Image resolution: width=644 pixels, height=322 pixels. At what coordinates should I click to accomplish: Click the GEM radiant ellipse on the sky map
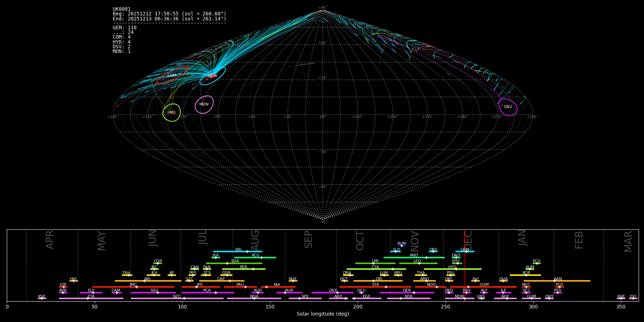click(x=213, y=76)
